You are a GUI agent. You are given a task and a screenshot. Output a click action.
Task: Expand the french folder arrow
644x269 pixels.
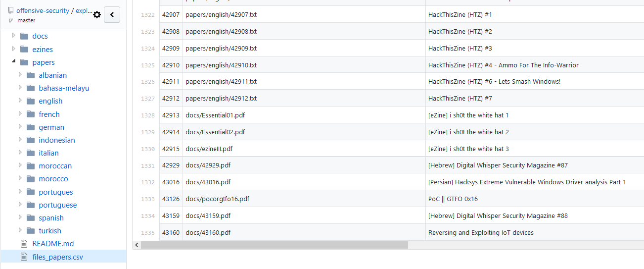(x=20, y=113)
